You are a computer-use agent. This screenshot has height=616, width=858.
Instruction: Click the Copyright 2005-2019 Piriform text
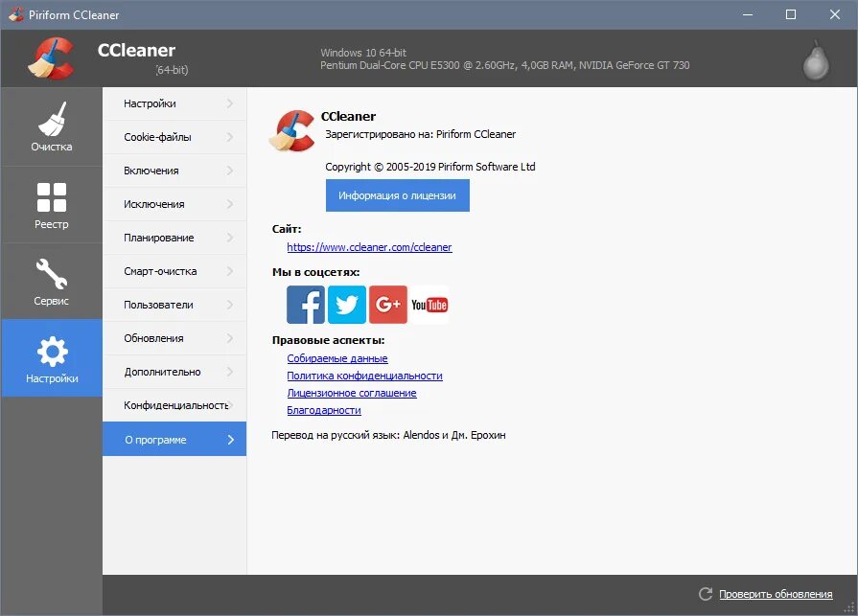430,167
